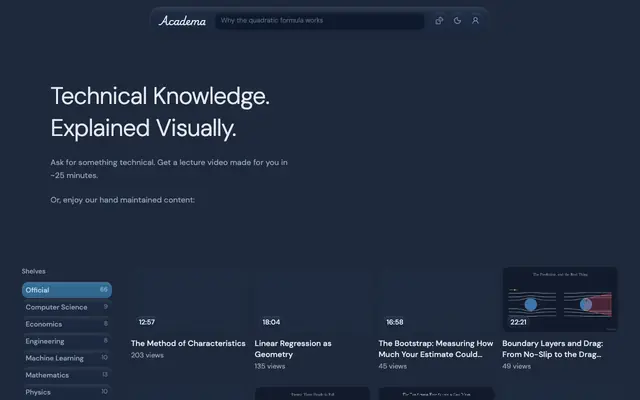The width and height of the screenshot is (640, 400).
Task: Click Boundary Layers and Drag thumbnail
Action: coord(560,299)
